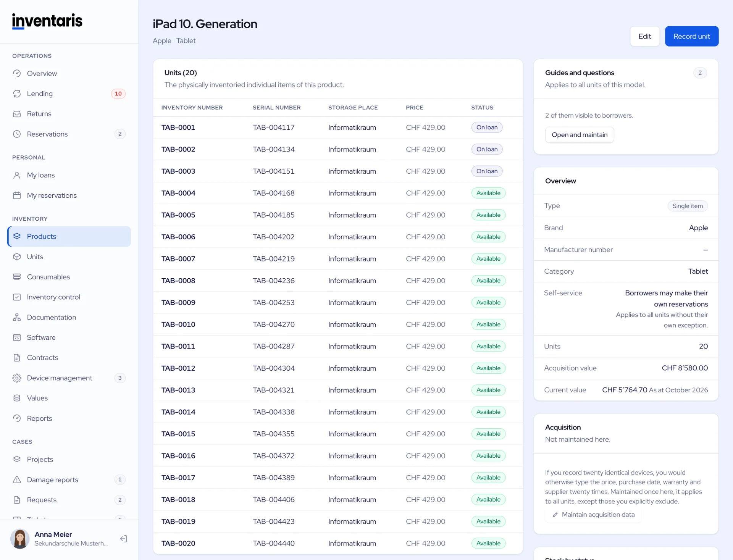
Task: Click the My loans person icon
Action: [x=17, y=175]
